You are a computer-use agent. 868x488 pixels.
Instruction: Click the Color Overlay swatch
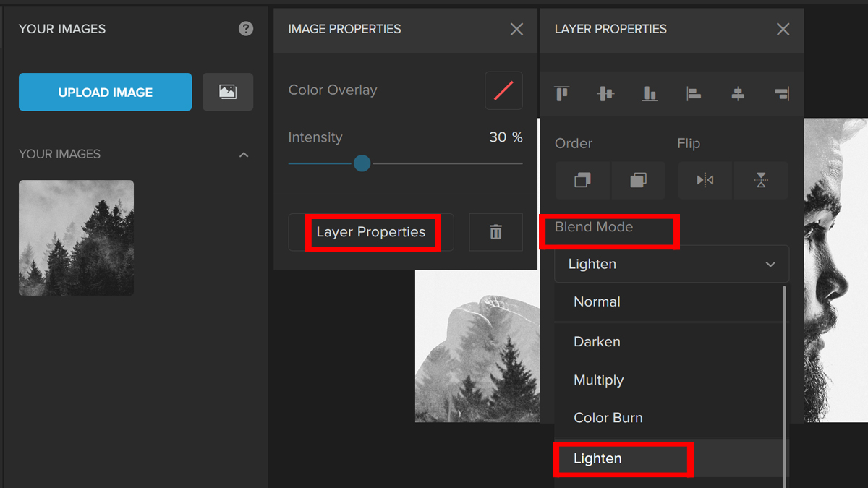pyautogui.click(x=503, y=90)
